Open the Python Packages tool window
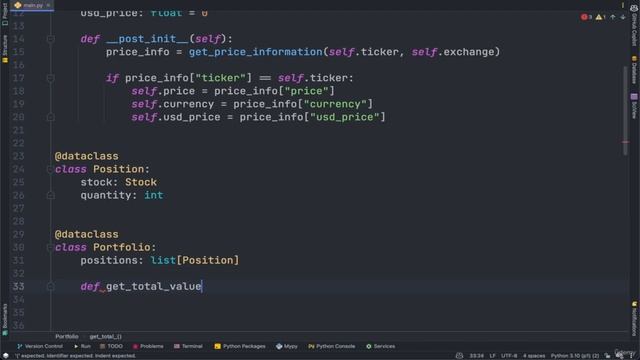Screen dimensions: 640x360 (x=240, y=346)
